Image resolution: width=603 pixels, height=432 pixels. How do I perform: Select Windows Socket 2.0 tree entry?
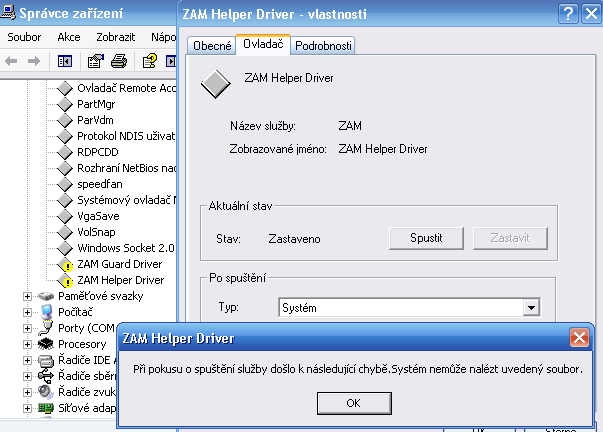pos(126,248)
